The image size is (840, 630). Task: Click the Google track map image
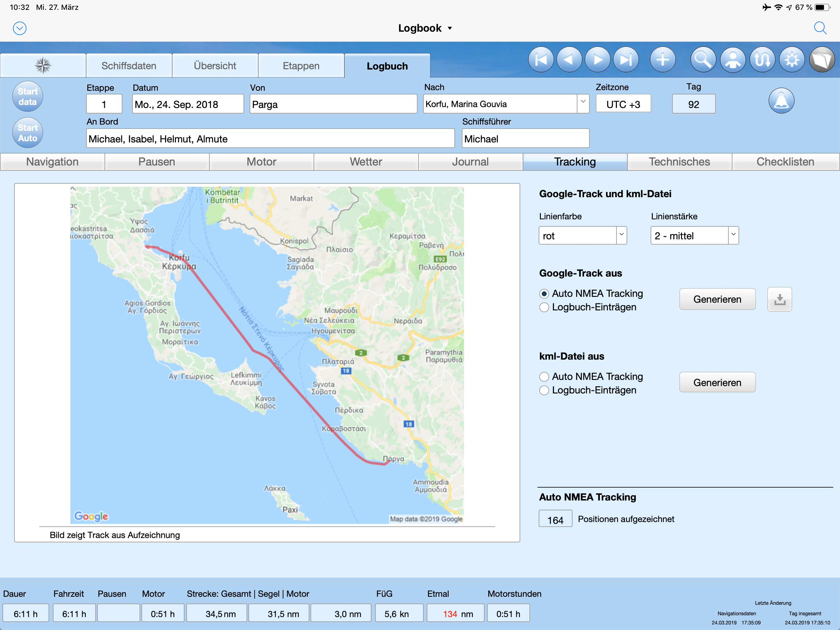coord(267,355)
